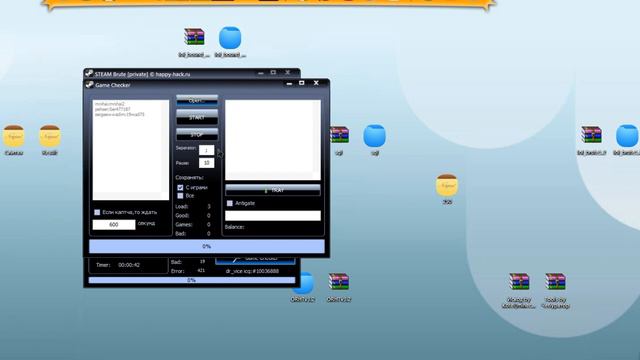Click the Separator input field
The height and width of the screenshot is (360, 640).
[x=207, y=150]
